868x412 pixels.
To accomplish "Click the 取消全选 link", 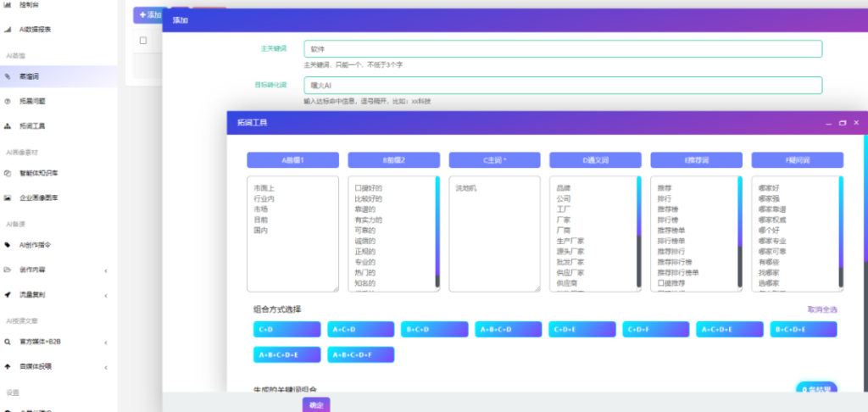I will [x=821, y=309].
